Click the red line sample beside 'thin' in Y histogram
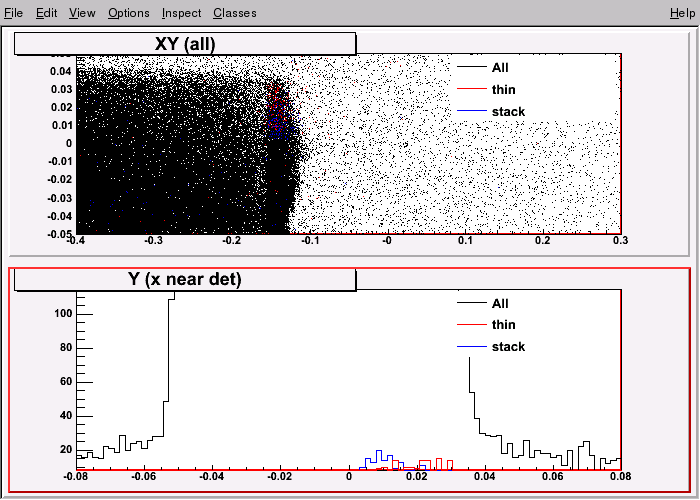 (472, 325)
